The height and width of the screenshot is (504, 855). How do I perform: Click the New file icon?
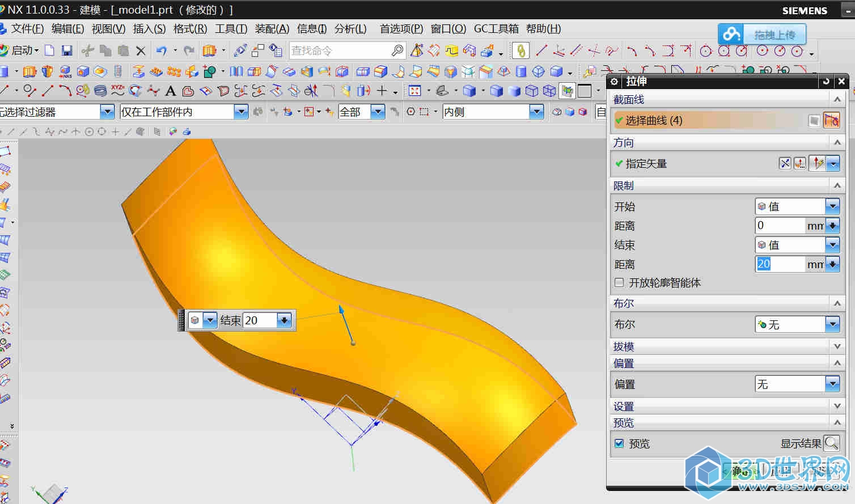click(x=49, y=50)
